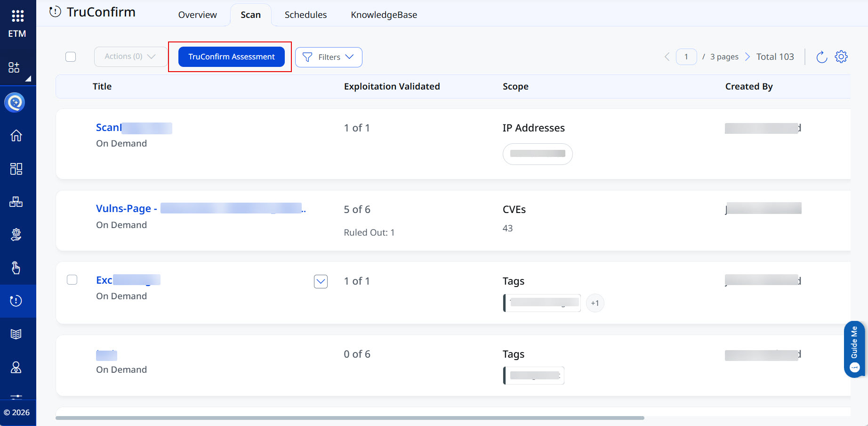Click the ETM label in sidebar
The width and height of the screenshot is (868, 426).
17,34
